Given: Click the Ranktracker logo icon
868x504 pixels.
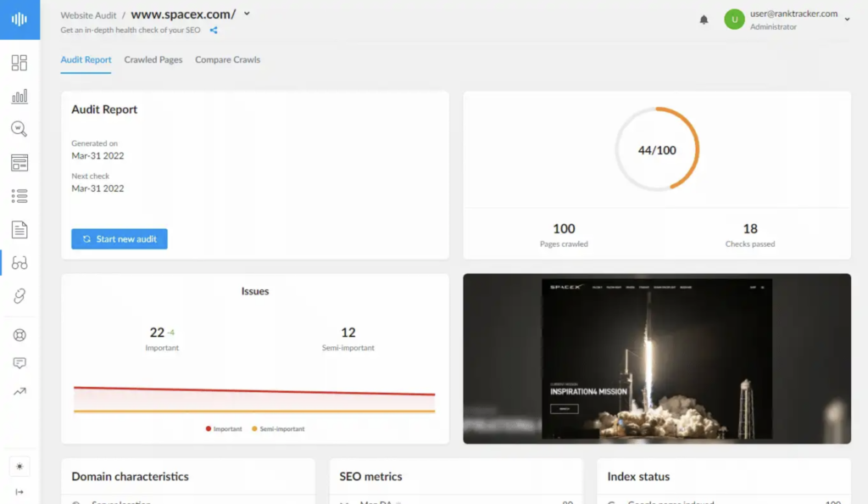Looking at the screenshot, I should (x=19, y=20).
